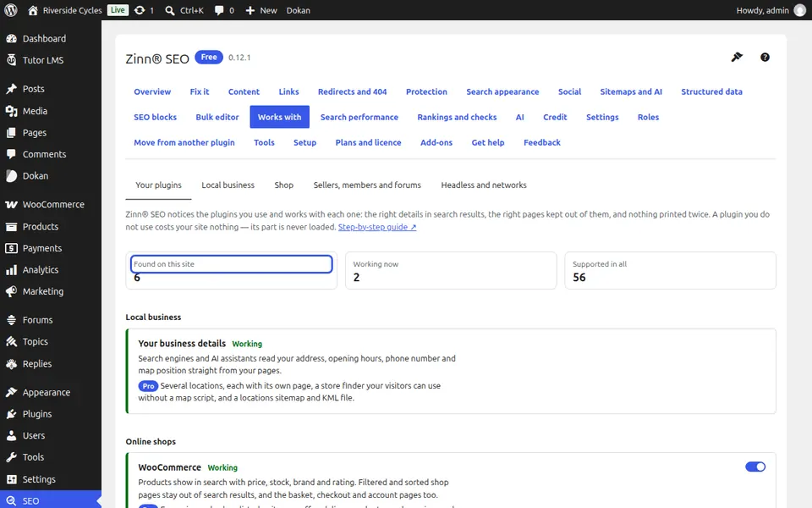This screenshot has height=508, width=812.
Task: Switch to the Local business sub-tab
Action: point(228,185)
